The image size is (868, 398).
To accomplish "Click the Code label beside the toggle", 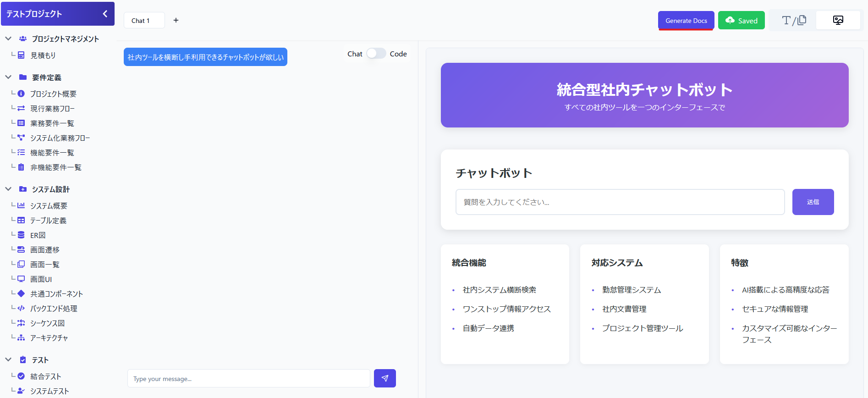I will 398,54.
